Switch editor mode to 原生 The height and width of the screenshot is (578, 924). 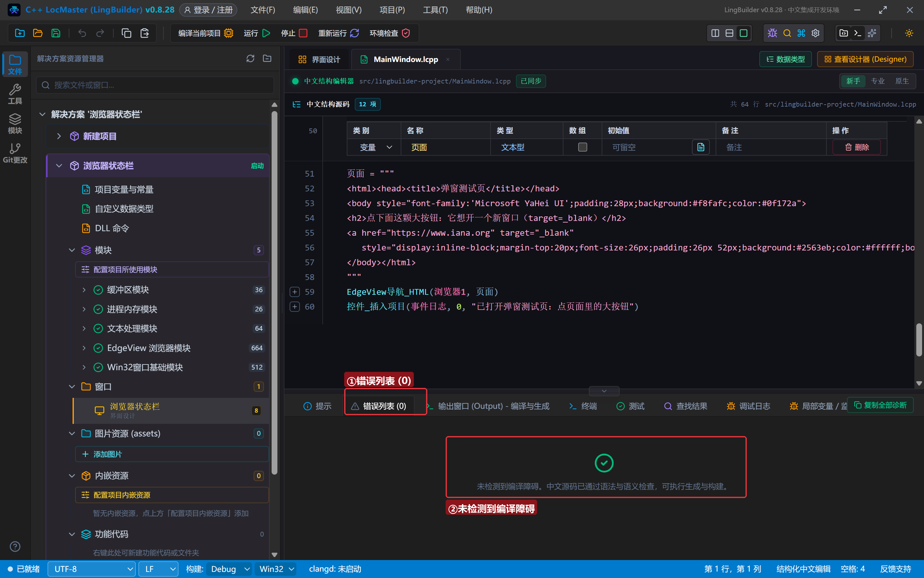click(x=902, y=81)
